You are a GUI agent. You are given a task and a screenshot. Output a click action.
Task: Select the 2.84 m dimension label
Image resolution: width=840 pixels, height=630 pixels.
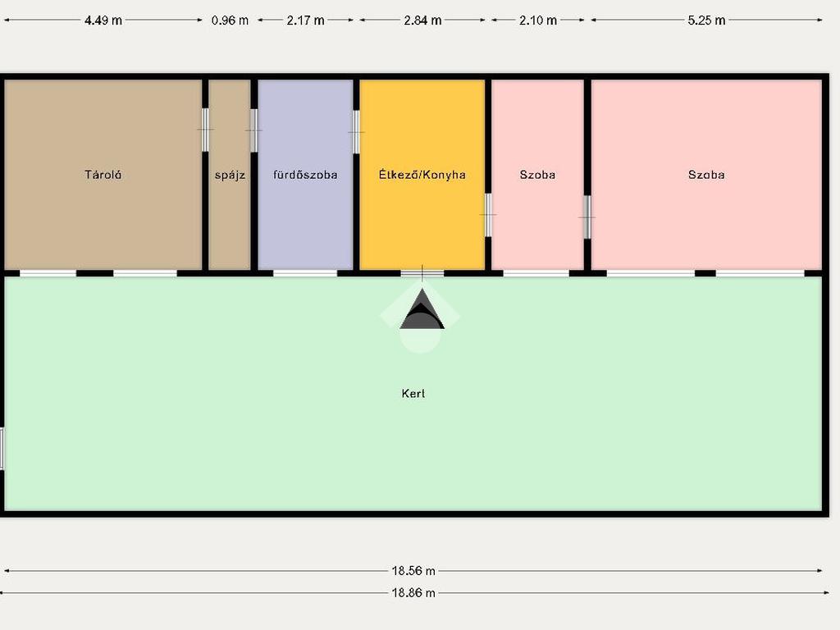click(x=422, y=21)
